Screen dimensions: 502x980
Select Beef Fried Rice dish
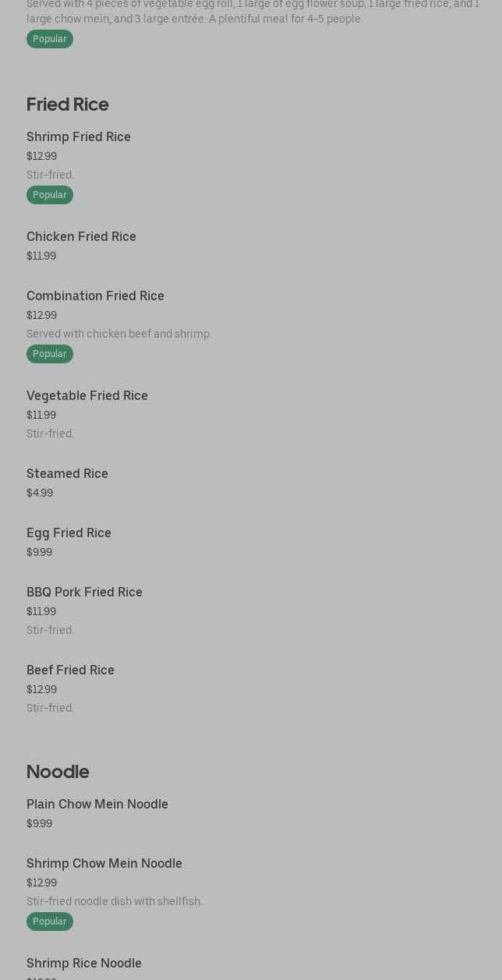click(x=70, y=670)
